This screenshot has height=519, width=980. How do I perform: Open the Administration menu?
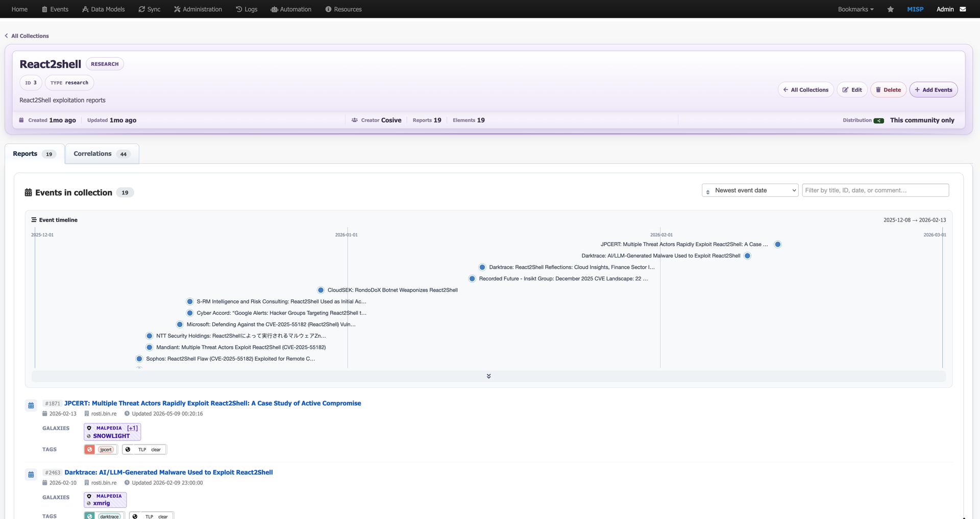198,9
